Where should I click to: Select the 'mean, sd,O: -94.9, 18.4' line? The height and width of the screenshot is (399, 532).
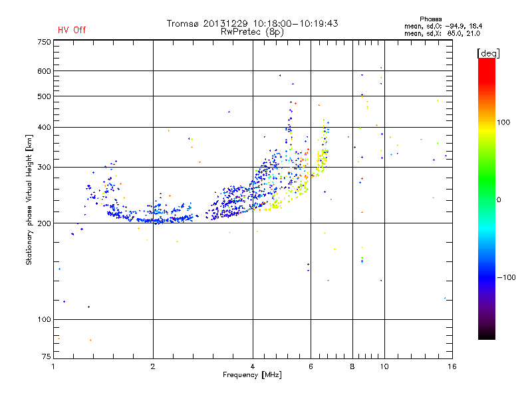pyautogui.click(x=443, y=26)
